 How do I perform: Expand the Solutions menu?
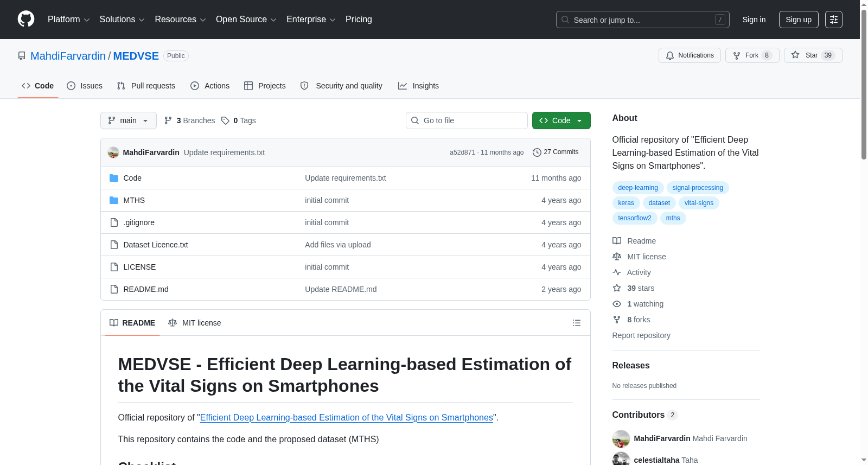pos(122,20)
